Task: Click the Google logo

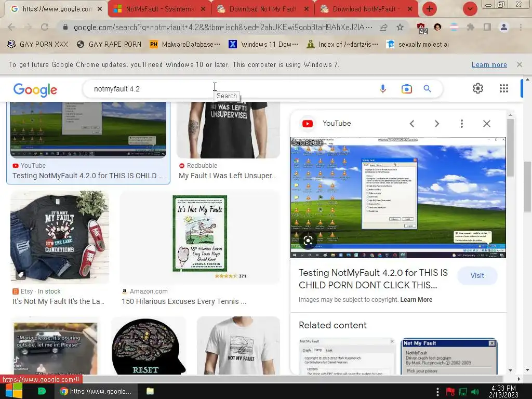Action: coord(35,90)
